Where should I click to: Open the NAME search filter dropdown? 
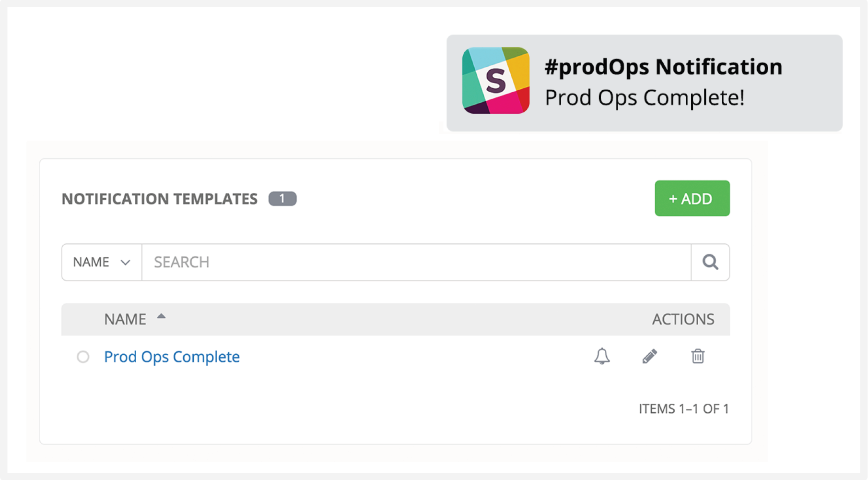click(x=101, y=262)
